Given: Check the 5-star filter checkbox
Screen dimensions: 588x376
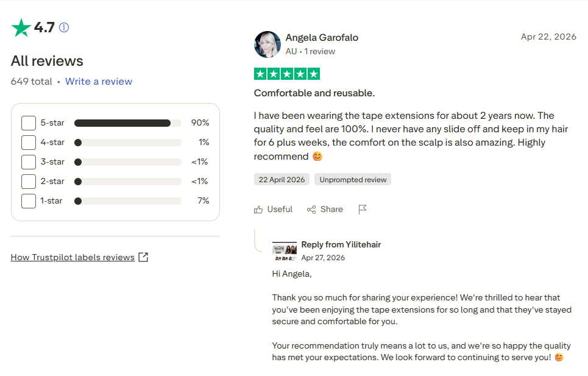Looking at the screenshot, I should pos(29,123).
